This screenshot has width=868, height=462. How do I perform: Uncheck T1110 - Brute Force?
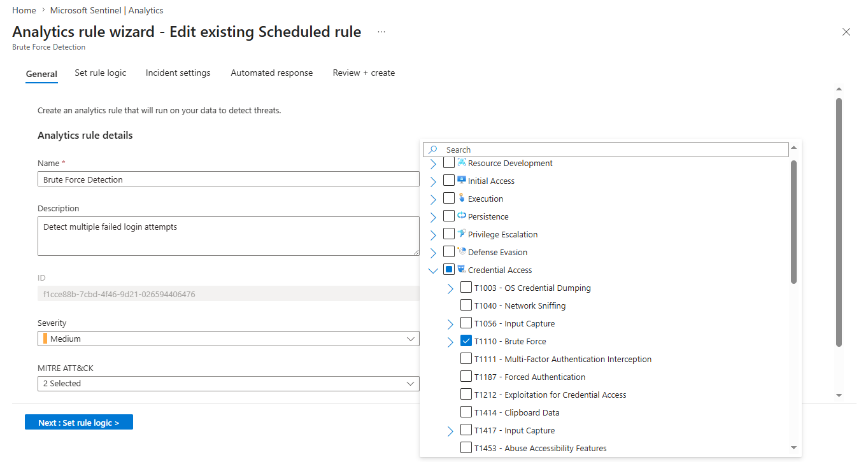466,341
